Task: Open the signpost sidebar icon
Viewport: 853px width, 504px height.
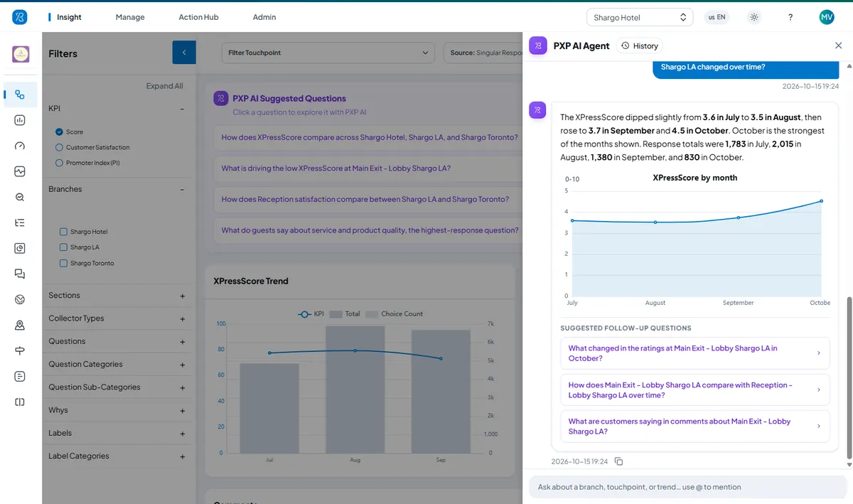Action: coord(20,350)
